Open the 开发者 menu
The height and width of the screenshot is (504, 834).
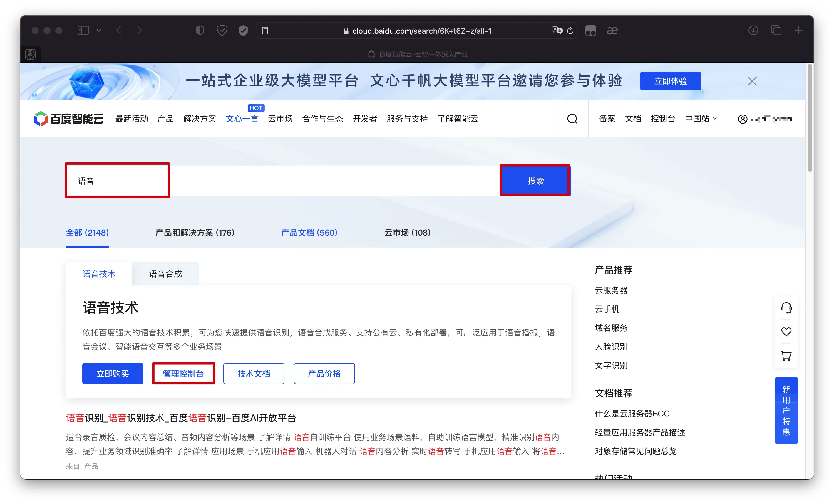(x=365, y=119)
